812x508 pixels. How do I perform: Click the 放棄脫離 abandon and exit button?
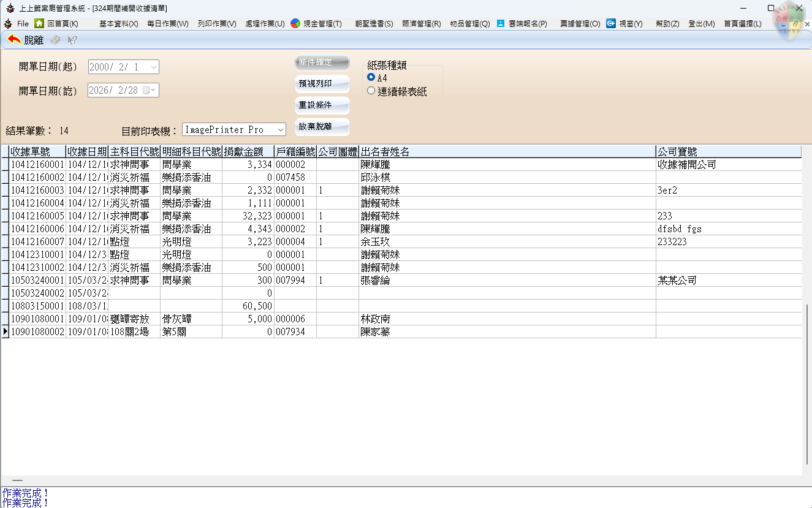322,127
